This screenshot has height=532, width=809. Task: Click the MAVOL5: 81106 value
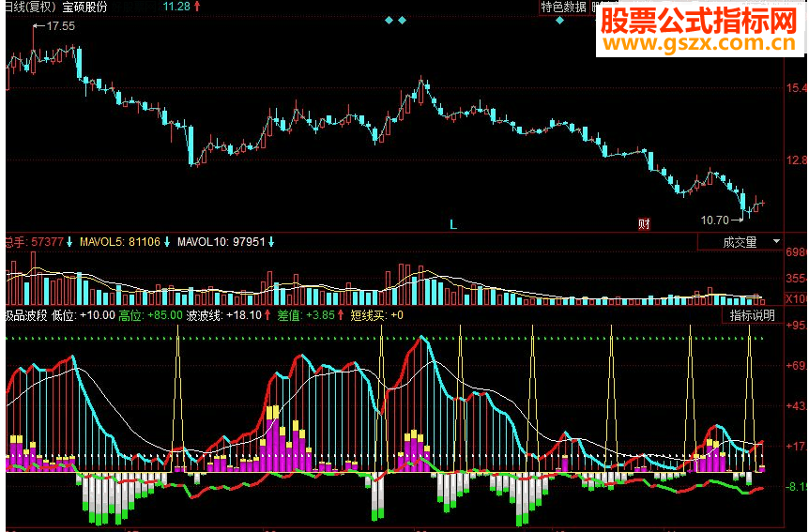point(120,241)
